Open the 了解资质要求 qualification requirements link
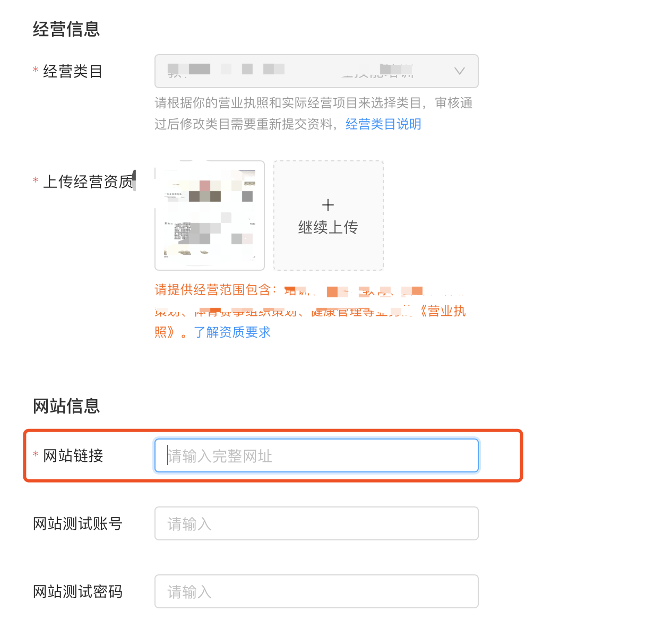 232,332
